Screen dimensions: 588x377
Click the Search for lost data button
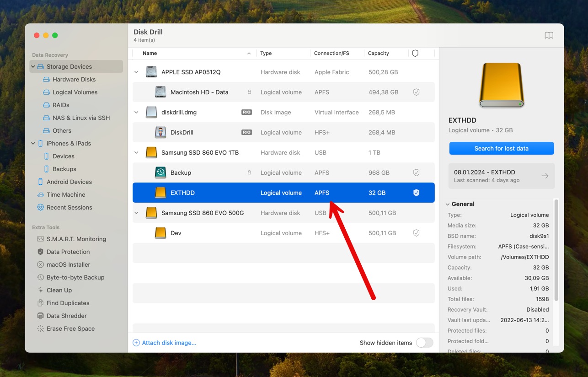(x=502, y=148)
